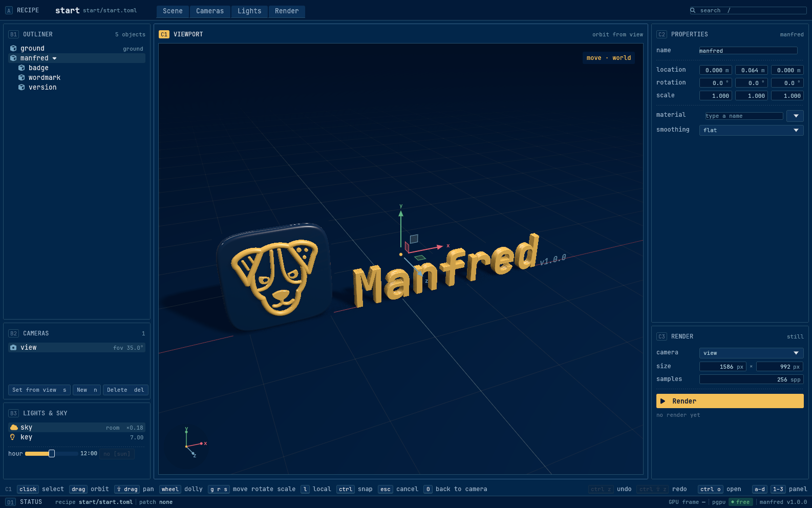Open the material dropdown arrow
Viewport: 812px width, 508px height.
coord(795,116)
